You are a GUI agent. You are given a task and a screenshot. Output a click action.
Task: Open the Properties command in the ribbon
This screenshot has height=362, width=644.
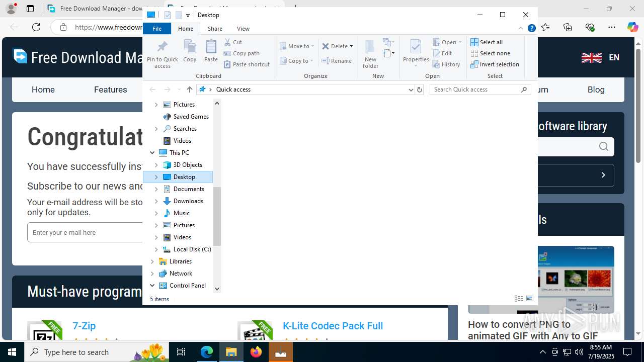click(416, 54)
